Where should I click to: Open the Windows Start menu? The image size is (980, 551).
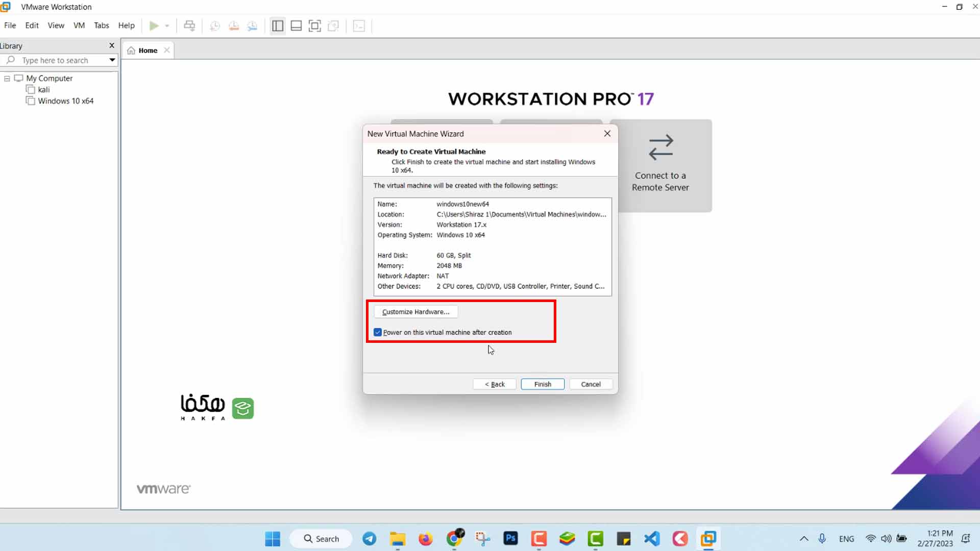273,539
